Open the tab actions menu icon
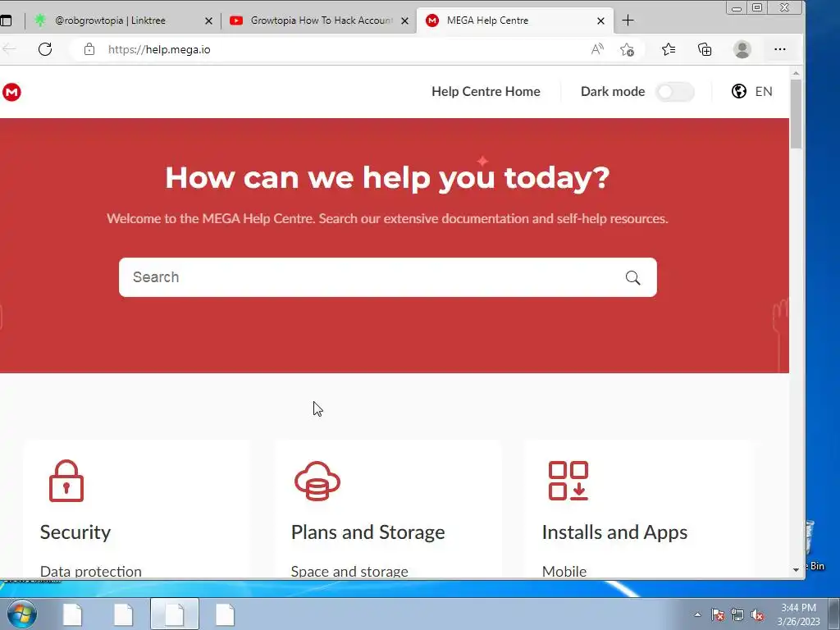The height and width of the screenshot is (630, 840). (x=6, y=21)
